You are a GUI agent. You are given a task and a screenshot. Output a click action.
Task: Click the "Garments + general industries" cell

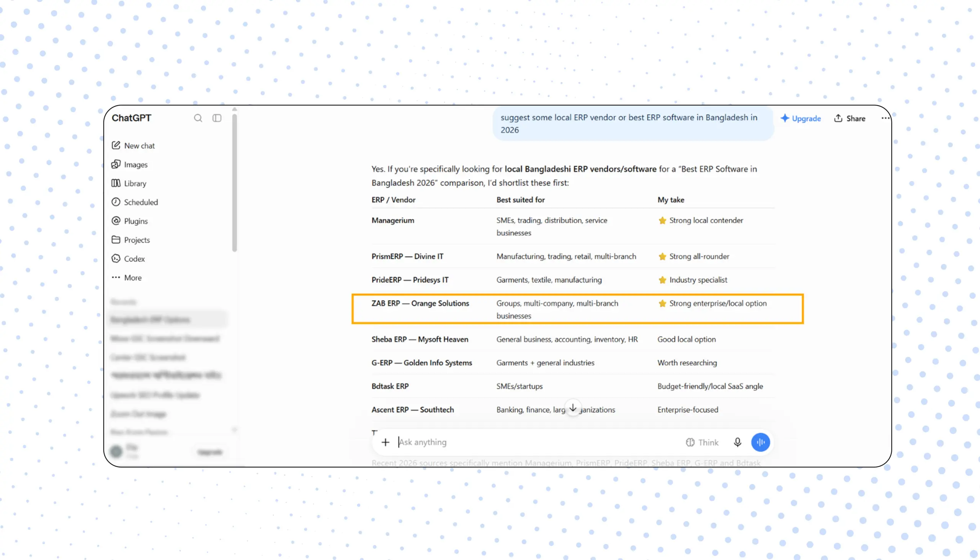(x=546, y=363)
